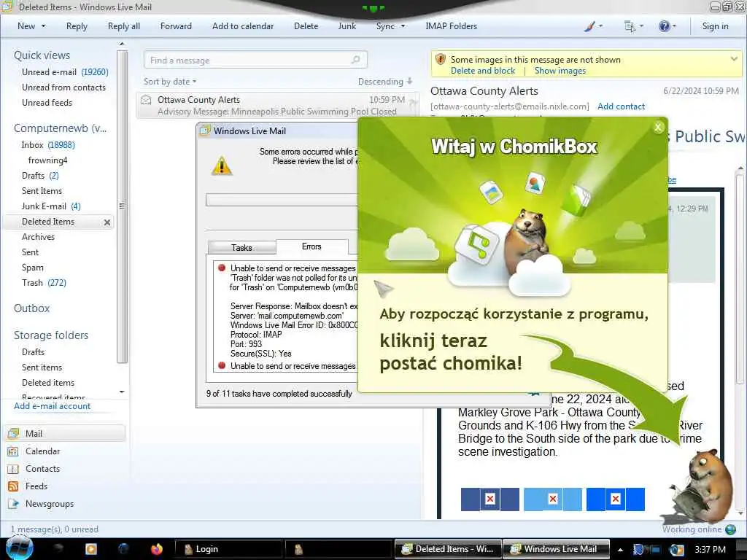
Task: Select the Errors tab in error dialog
Action: click(x=311, y=246)
